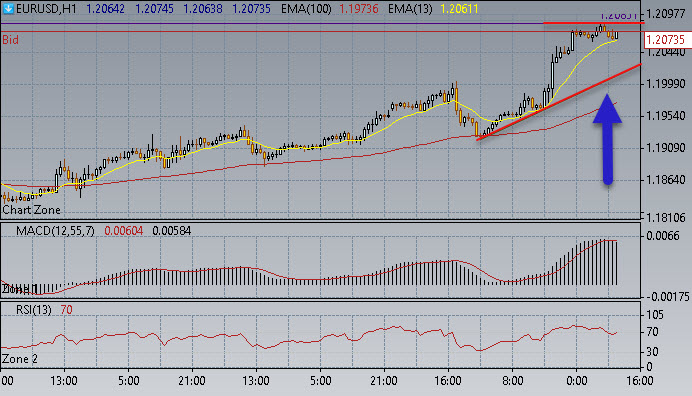Click the MACD(12,55,7) indicator label
692x396 pixels.
(x=55, y=231)
